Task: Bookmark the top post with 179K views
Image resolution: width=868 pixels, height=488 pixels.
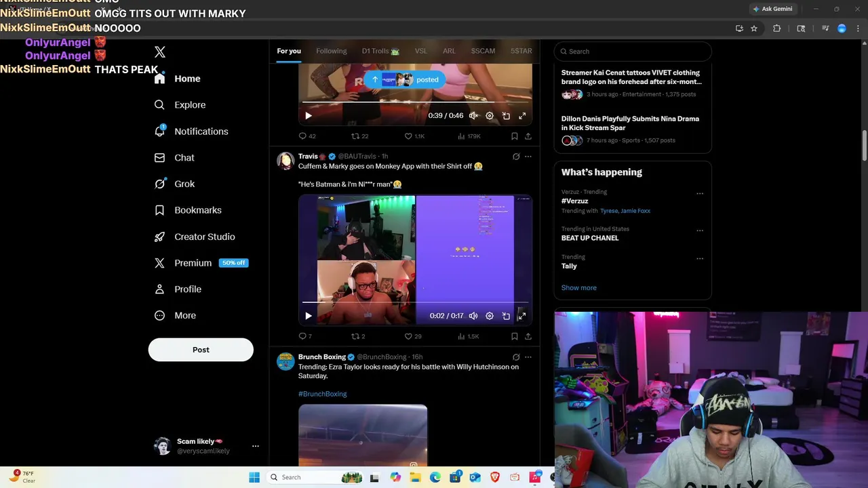Action: point(515,136)
